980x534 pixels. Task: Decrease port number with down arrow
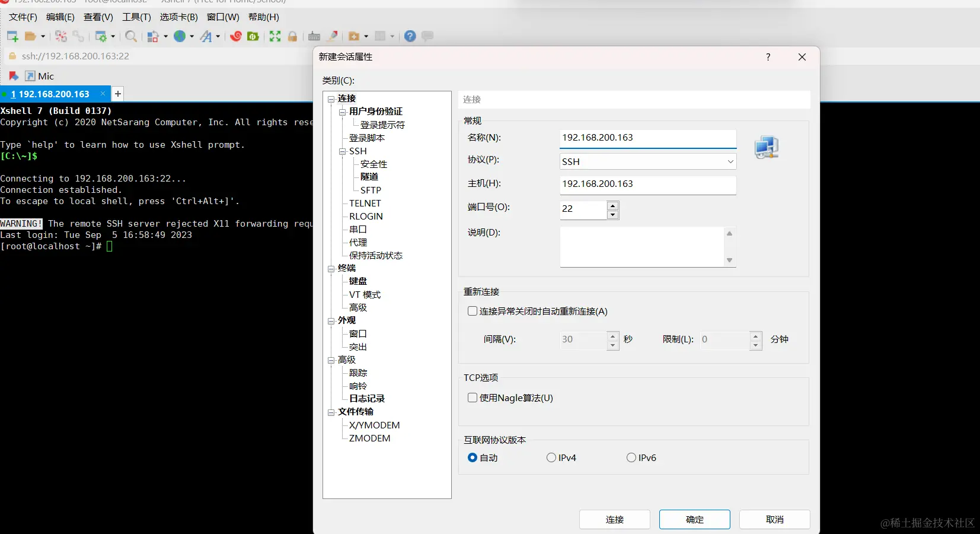[x=613, y=215]
